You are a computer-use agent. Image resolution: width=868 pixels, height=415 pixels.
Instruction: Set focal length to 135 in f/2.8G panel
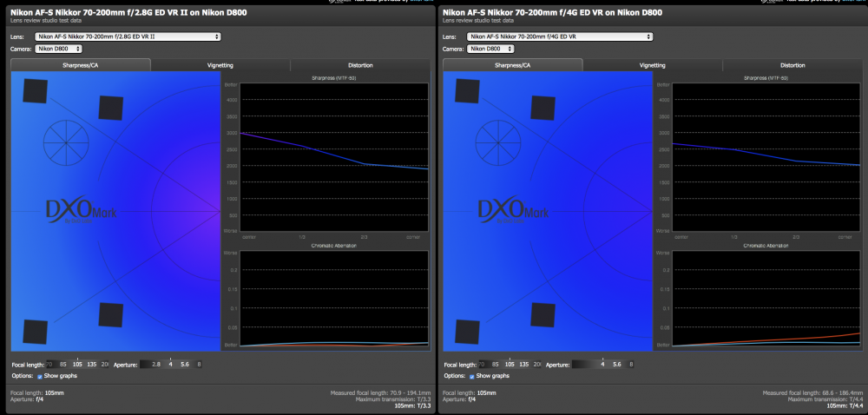[92, 365]
